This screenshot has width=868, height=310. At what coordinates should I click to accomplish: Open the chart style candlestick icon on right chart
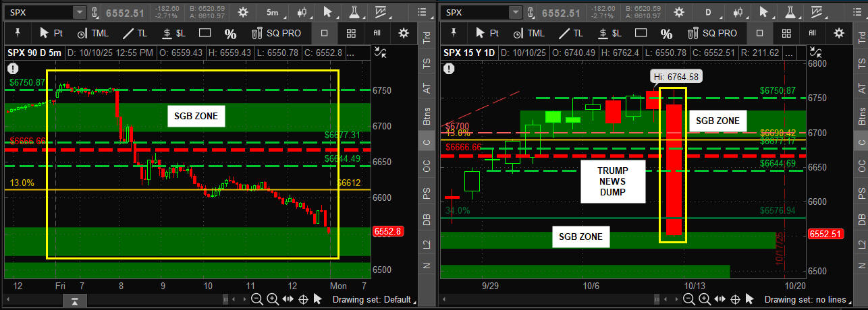coord(738,12)
